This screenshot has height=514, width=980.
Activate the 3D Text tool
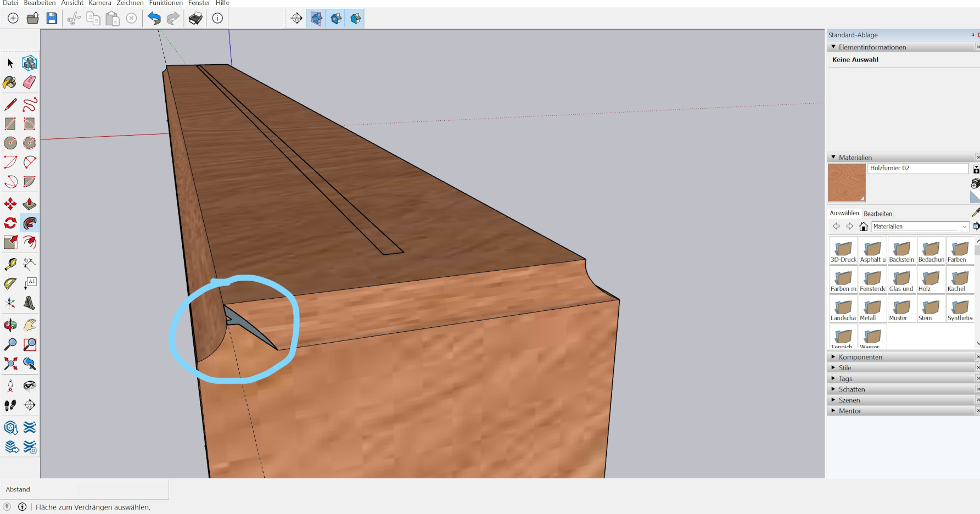(x=30, y=303)
